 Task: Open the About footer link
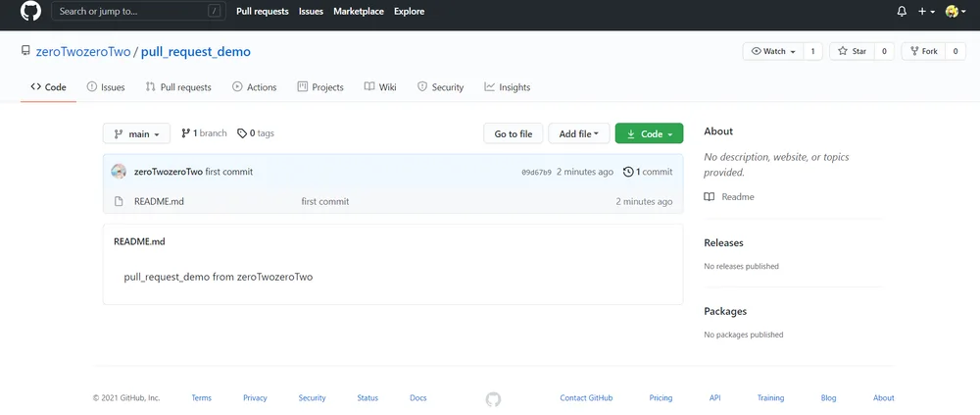[884, 398]
